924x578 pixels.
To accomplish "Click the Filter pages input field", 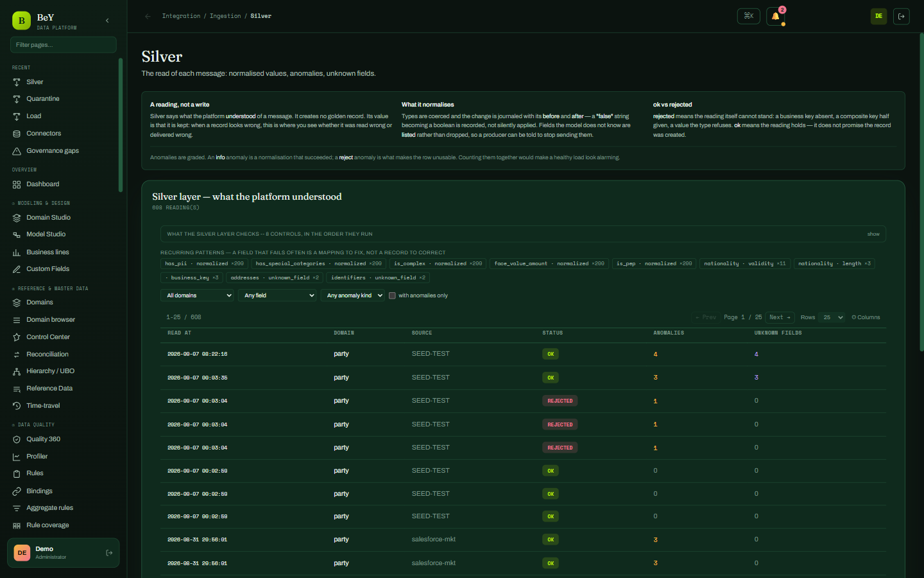I will [63, 45].
